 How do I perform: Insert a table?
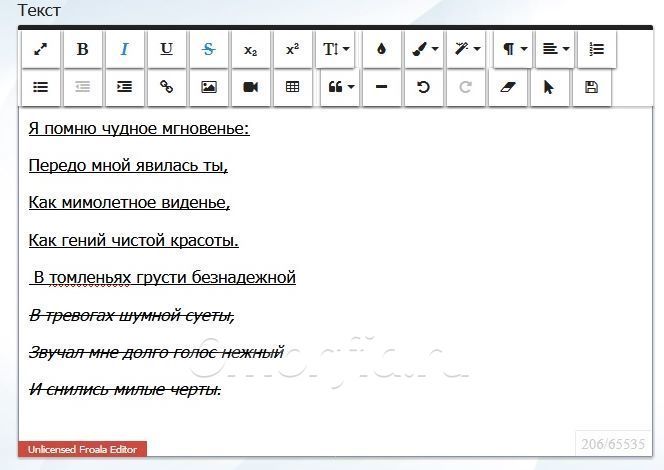point(292,88)
